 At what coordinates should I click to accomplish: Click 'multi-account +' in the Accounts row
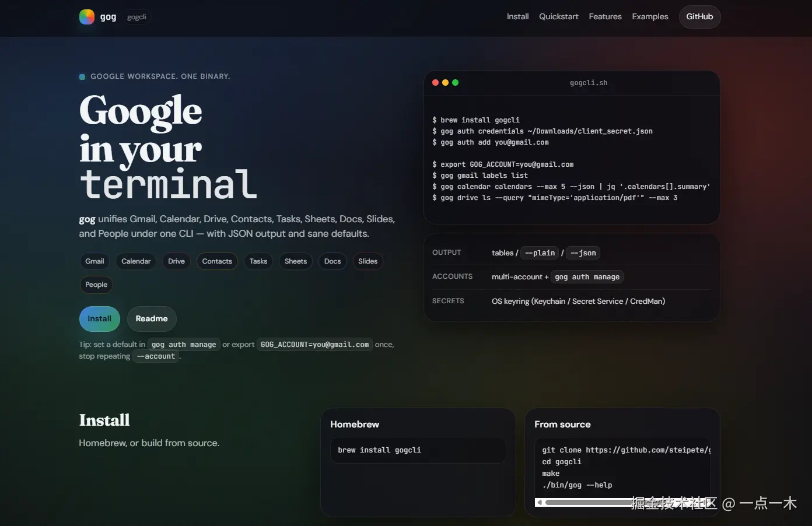click(520, 277)
